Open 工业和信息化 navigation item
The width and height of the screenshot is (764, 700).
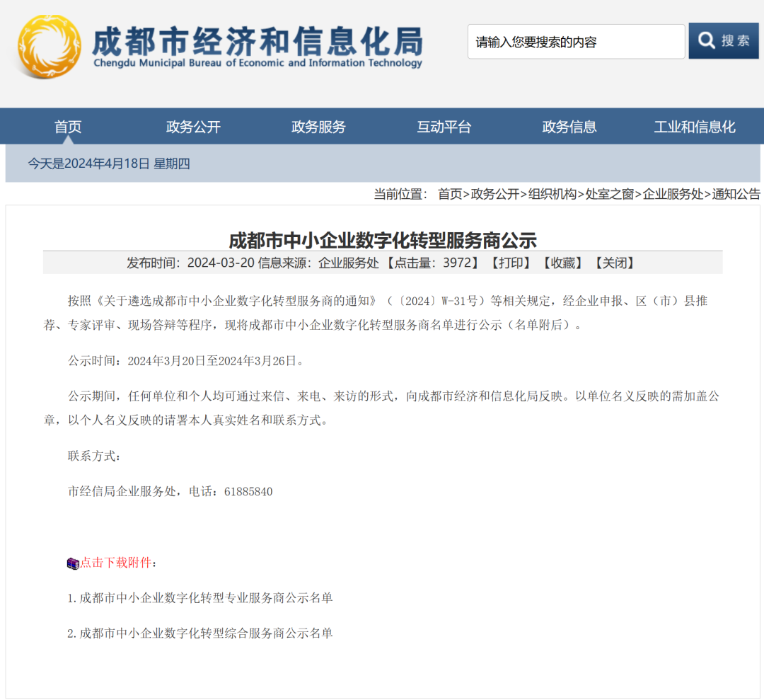[695, 127]
